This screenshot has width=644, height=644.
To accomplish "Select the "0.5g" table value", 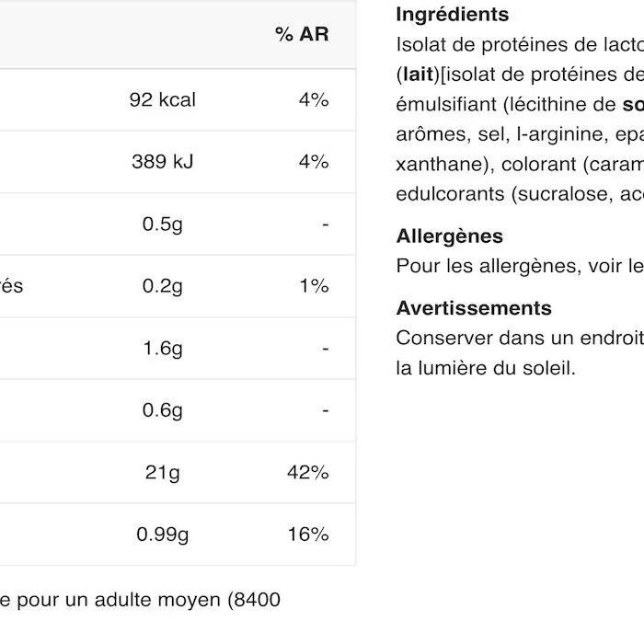I will pos(163,224).
